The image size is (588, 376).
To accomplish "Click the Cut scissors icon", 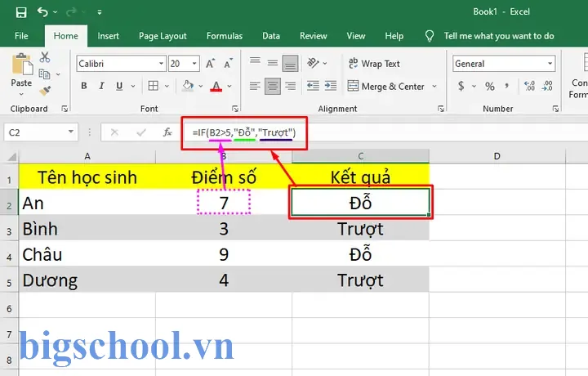I will click(45, 57).
